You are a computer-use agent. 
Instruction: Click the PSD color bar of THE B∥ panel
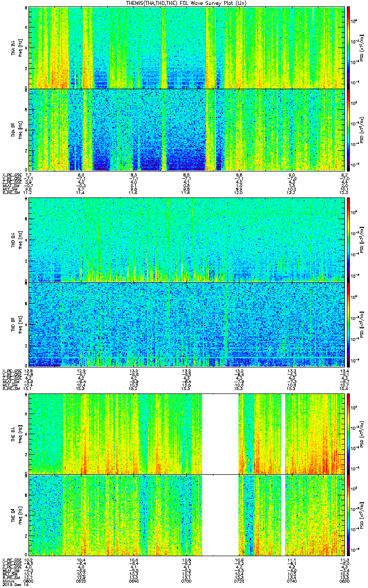click(348, 515)
